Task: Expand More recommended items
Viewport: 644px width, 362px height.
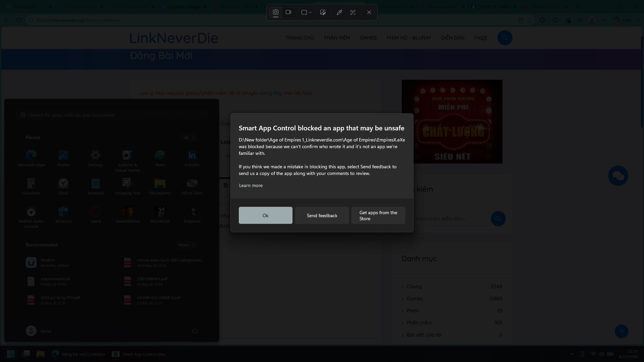Action: [187, 245]
